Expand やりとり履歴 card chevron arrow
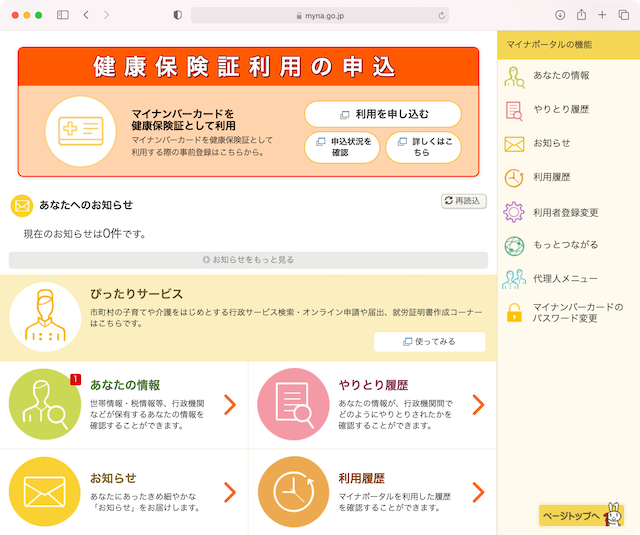Image resolution: width=640 pixels, height=535 pixels. tap(478, 405)
